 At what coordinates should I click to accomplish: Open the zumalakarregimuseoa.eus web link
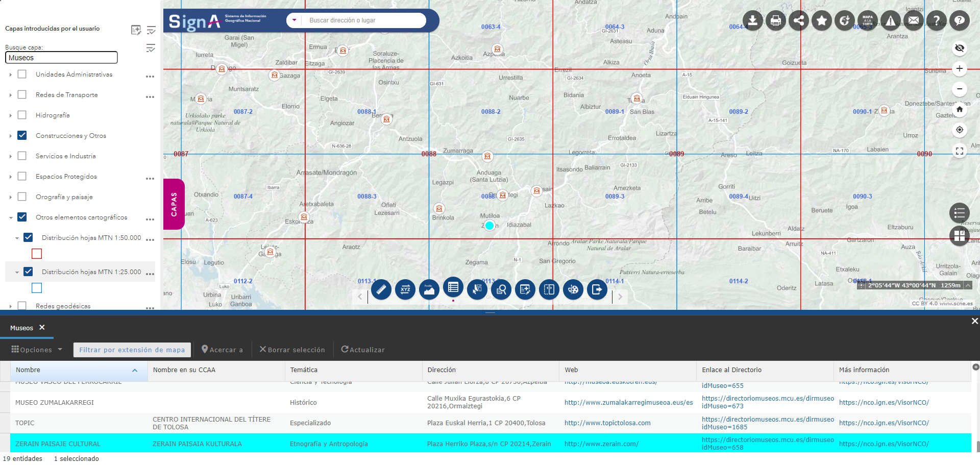coord(628,403)
